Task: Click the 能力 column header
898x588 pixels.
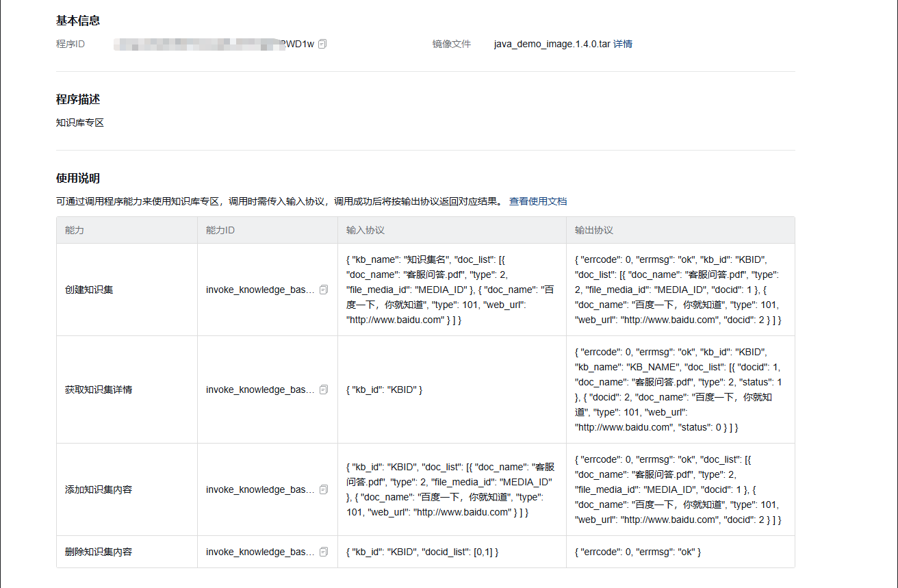Action: 75,230
